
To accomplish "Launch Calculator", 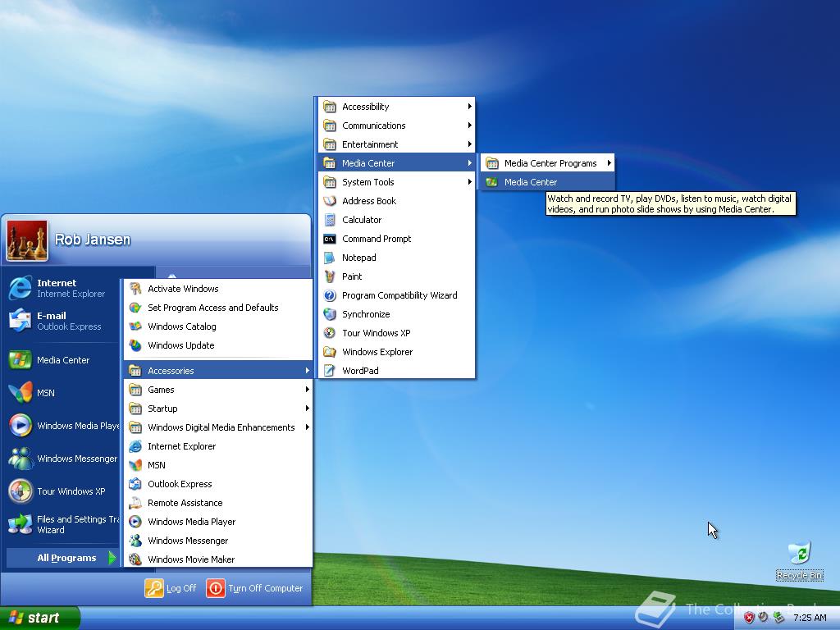I will tap(396, 220).
